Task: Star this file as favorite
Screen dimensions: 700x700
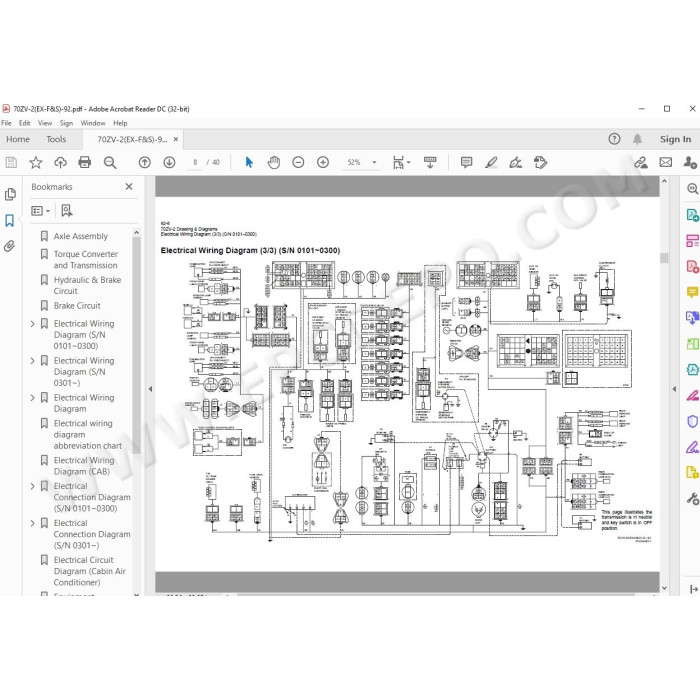Action: pos(36,162)
